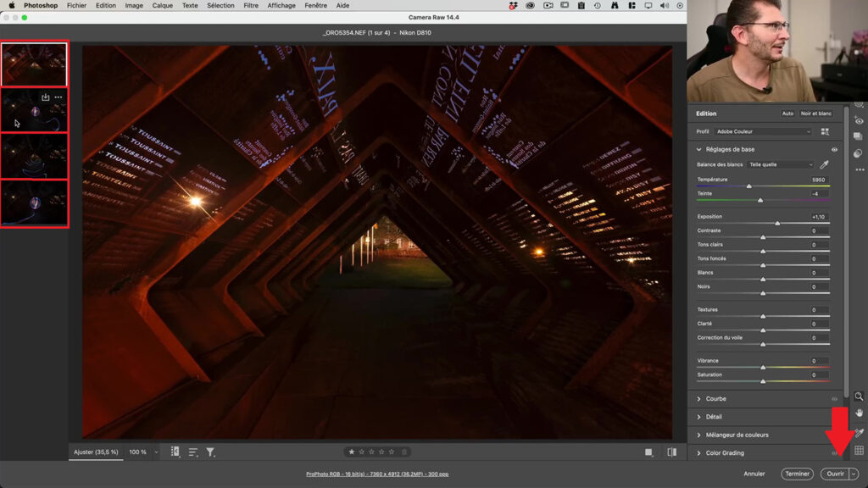Open the Filtre menu
This screenshot has width=868, height=488.
click(251, 5)
